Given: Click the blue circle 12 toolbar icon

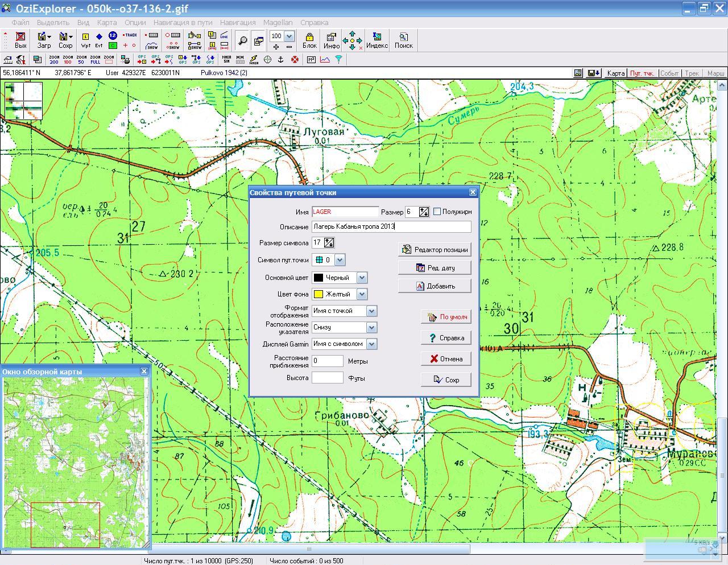Looking at the screenshot, I should (113, 35).
